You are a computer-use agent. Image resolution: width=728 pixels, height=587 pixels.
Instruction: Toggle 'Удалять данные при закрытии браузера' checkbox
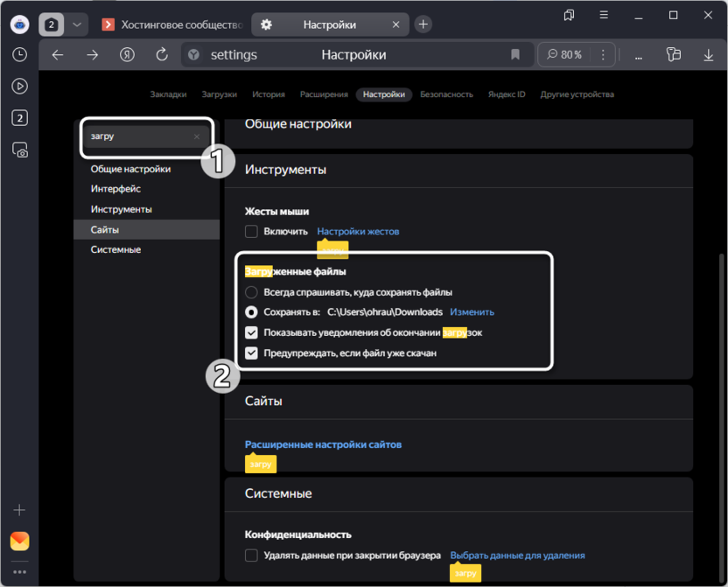click(x=251, y=556)
